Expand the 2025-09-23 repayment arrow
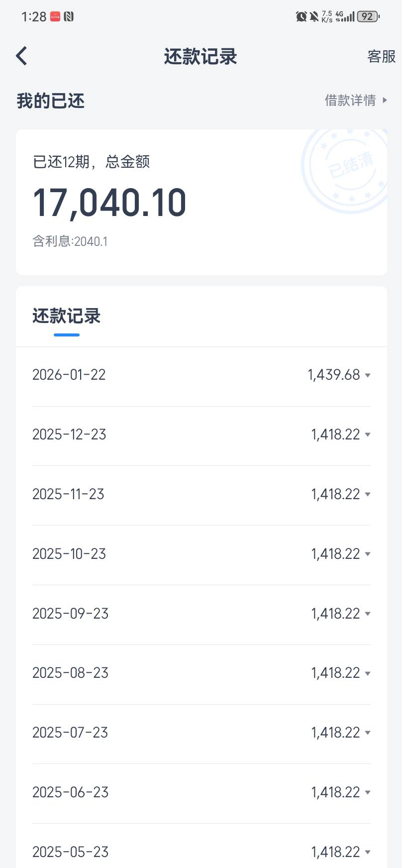 pos(368,614)
